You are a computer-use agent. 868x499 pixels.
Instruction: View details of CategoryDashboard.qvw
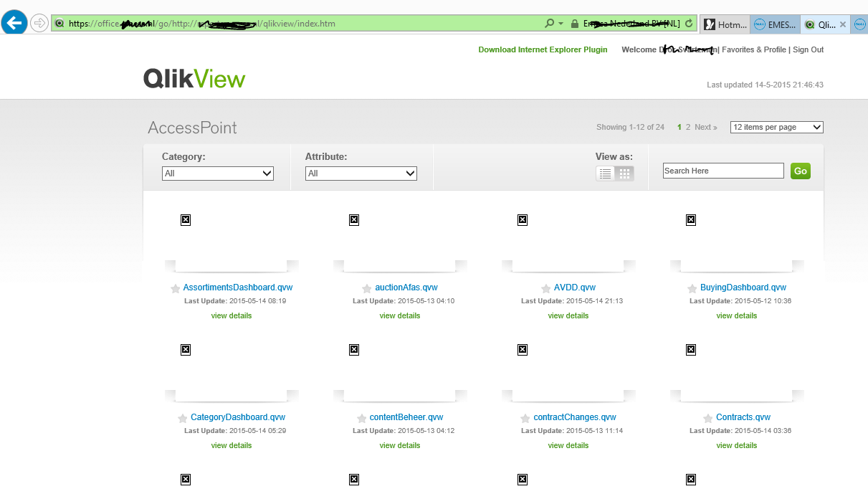coord(232,445)
